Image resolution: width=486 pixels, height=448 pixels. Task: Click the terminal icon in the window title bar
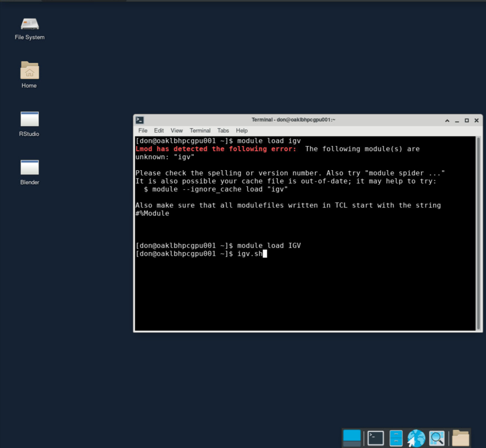point(140,120)
